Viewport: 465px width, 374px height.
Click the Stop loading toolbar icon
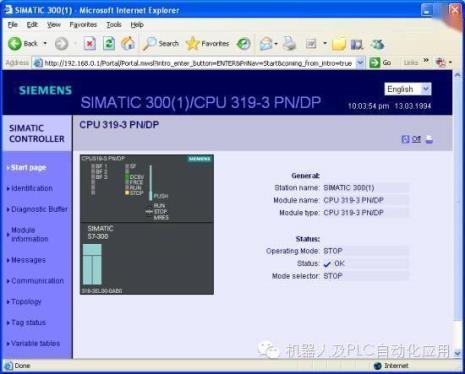pos(89,44)
